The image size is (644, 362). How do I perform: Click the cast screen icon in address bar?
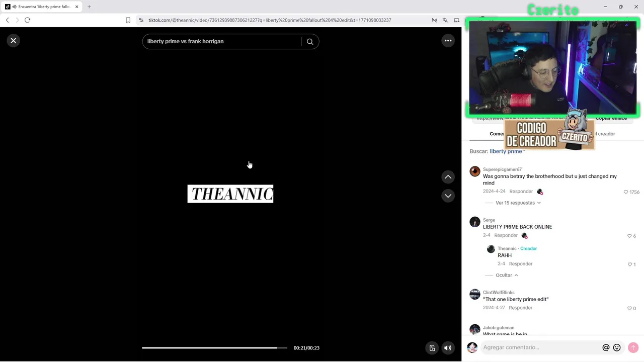pos(456,20)
